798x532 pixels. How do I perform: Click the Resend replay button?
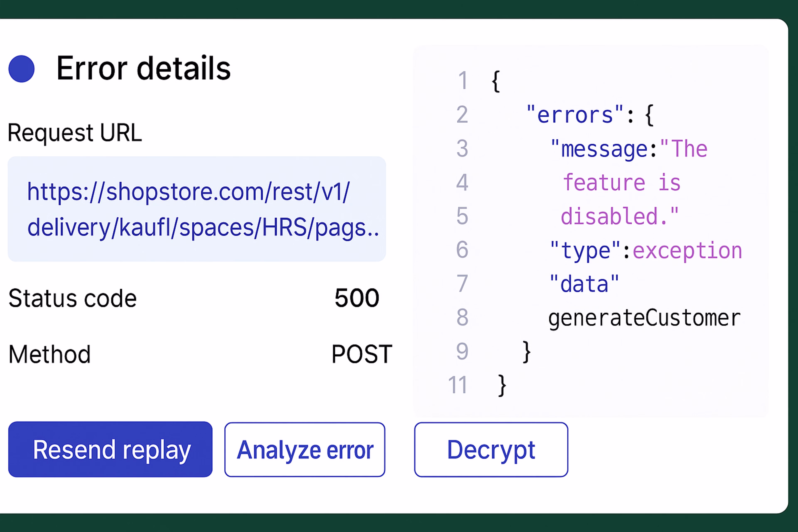110,449
